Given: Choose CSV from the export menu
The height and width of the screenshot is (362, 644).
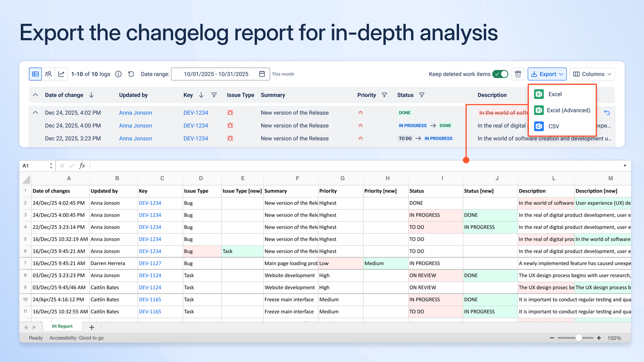Looking at the screenshot, I should point(554,126).
